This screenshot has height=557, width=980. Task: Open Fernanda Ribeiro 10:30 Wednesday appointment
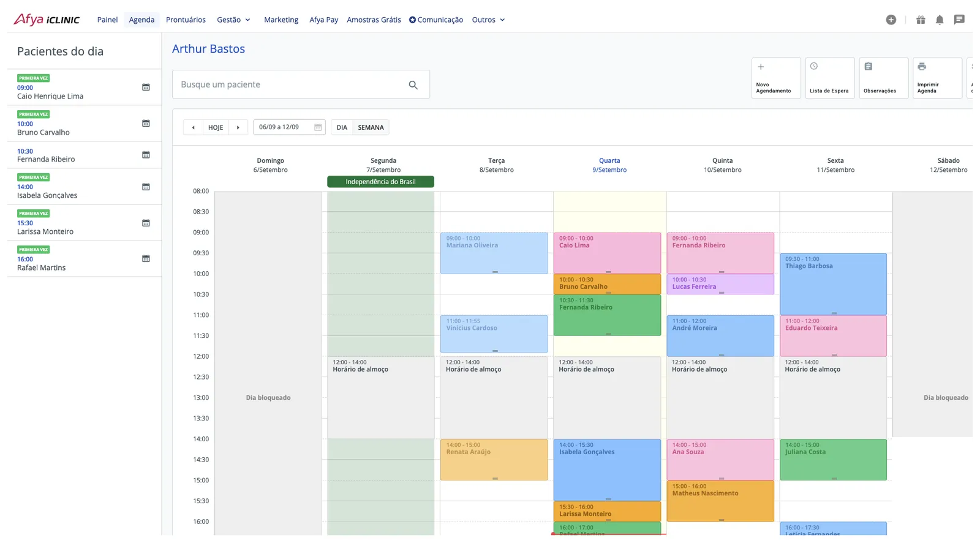607,315
